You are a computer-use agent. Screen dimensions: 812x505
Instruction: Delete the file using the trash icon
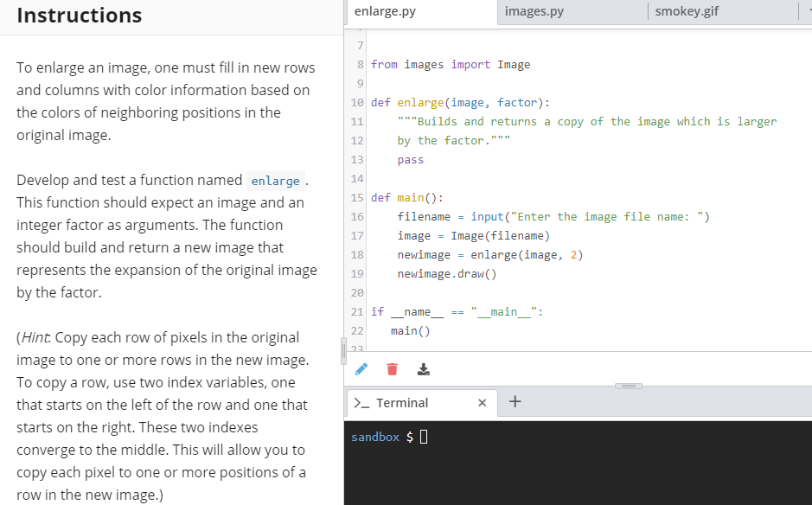(x=392, y=368)
